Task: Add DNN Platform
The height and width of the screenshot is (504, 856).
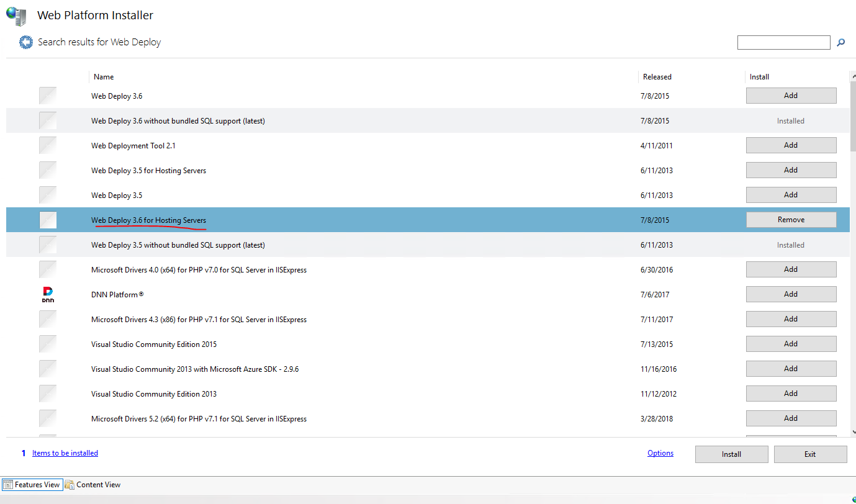Action: 791,294
